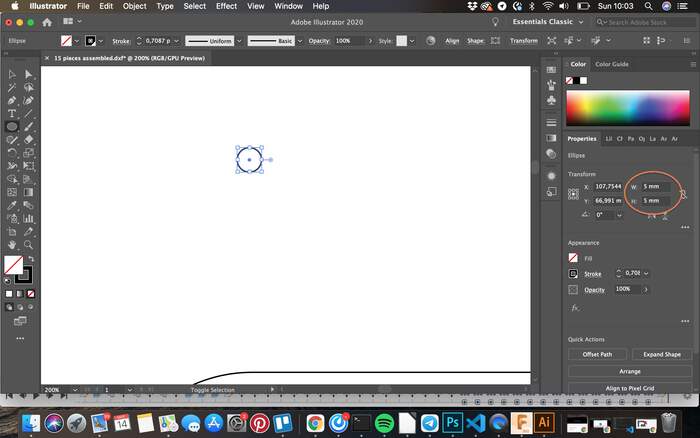Select the Ellipse tool

(12, 126)
